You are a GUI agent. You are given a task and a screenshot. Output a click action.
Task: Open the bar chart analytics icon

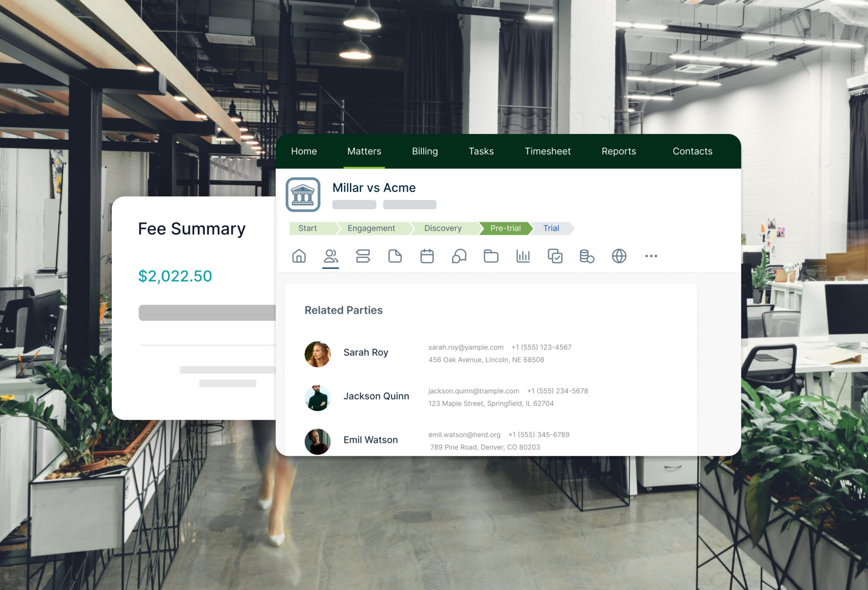(x=523, y=256)
